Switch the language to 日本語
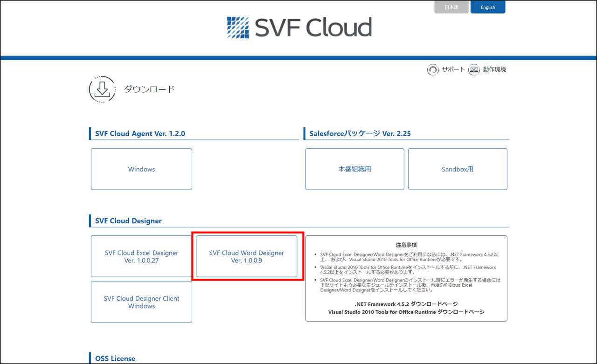 [x=451, y=7]
